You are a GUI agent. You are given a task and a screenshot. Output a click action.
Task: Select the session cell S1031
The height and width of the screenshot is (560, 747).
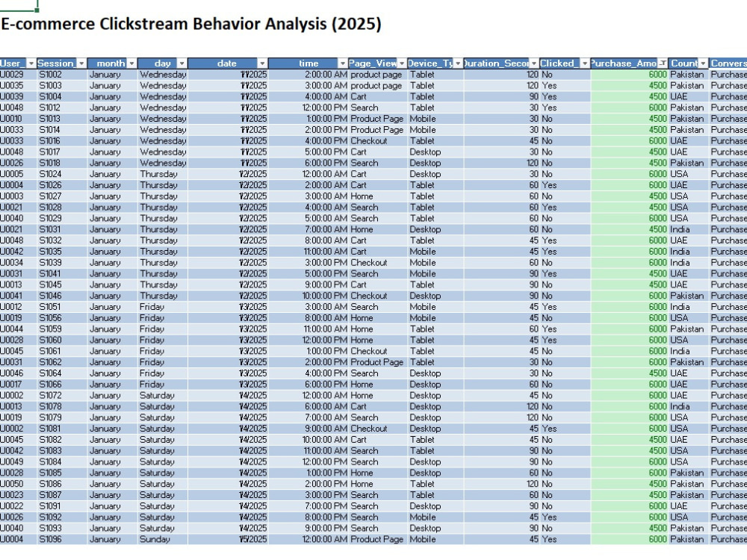63,229
